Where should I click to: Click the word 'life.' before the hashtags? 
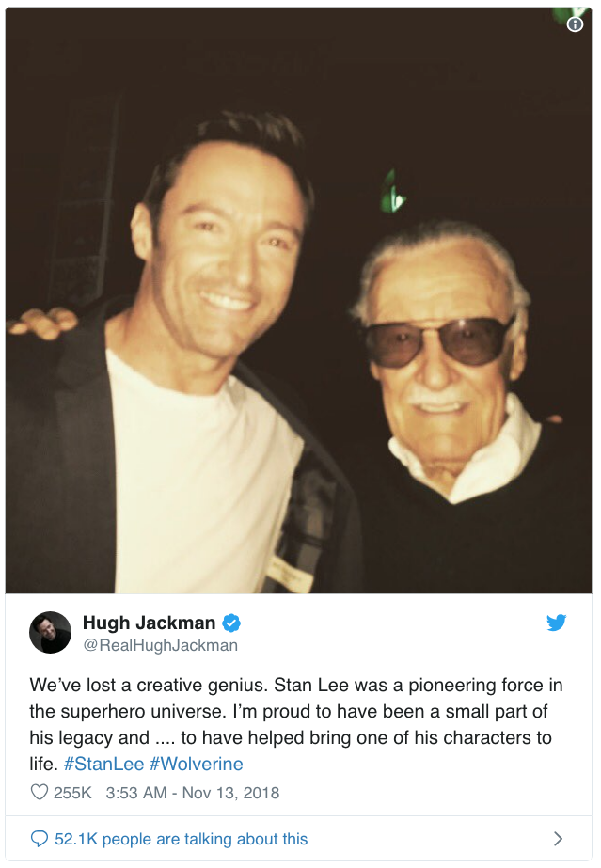(43, 764)
